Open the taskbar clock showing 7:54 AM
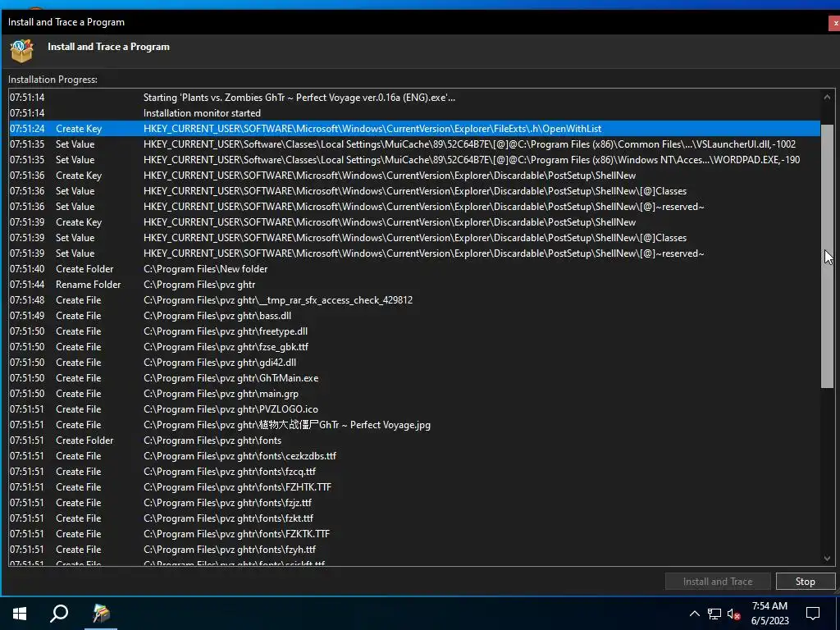 click(769, 614)
